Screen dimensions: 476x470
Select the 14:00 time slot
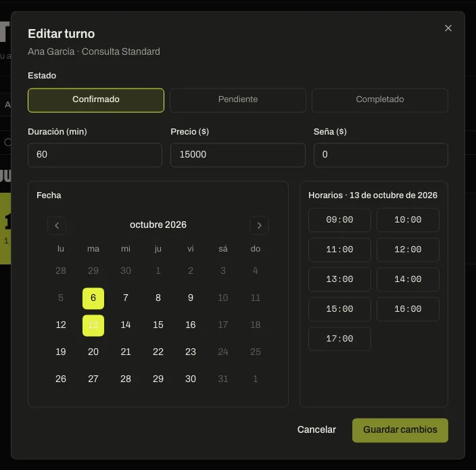[x=408, y=279]
